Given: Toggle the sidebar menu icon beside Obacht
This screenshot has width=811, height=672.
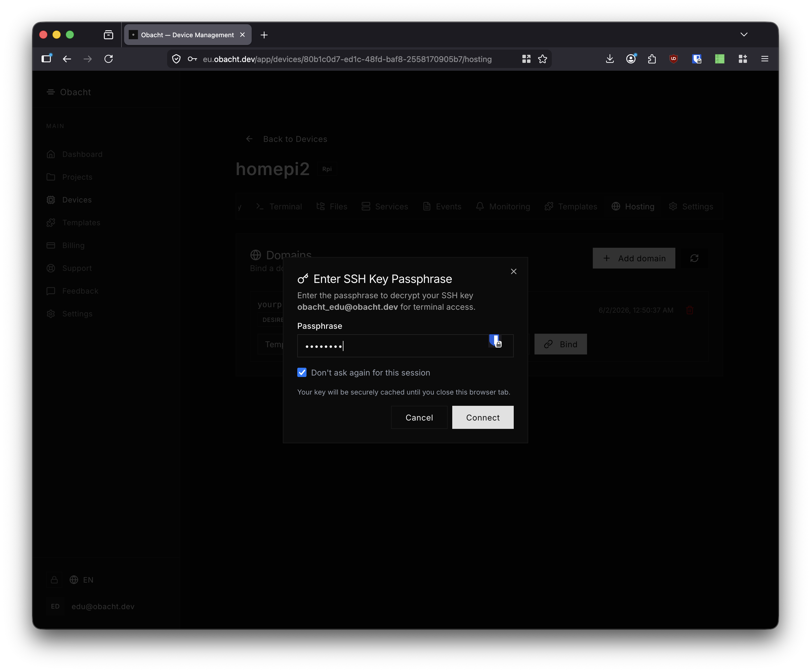Looking at the screenshot, I should coord(51,92).
